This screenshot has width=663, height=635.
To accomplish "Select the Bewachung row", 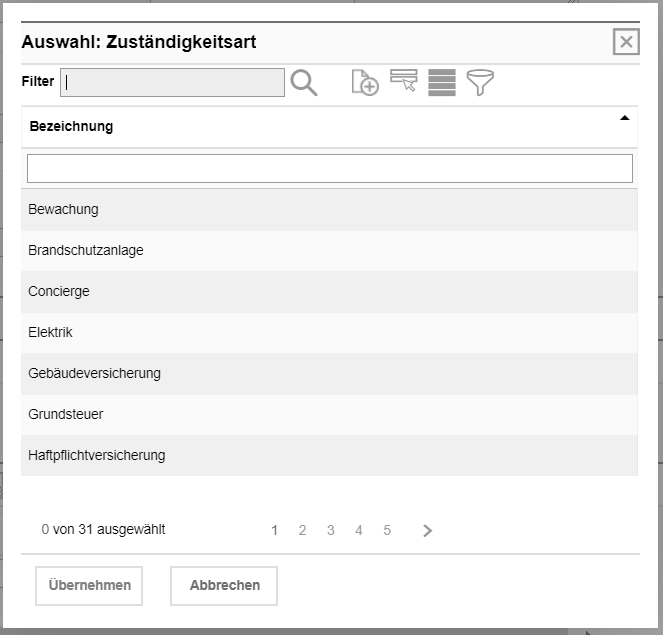I will (329, 210).
